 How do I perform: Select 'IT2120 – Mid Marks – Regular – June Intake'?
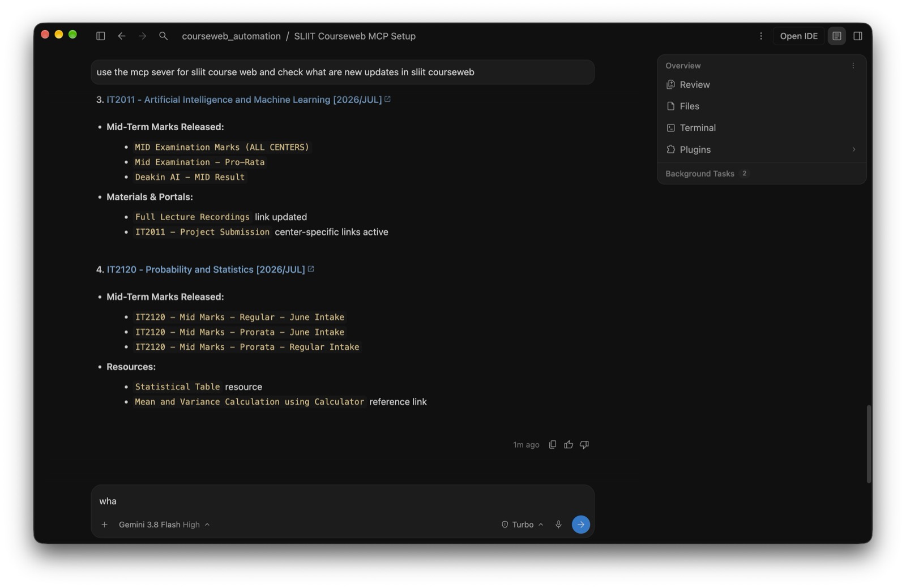click(240, 317)
